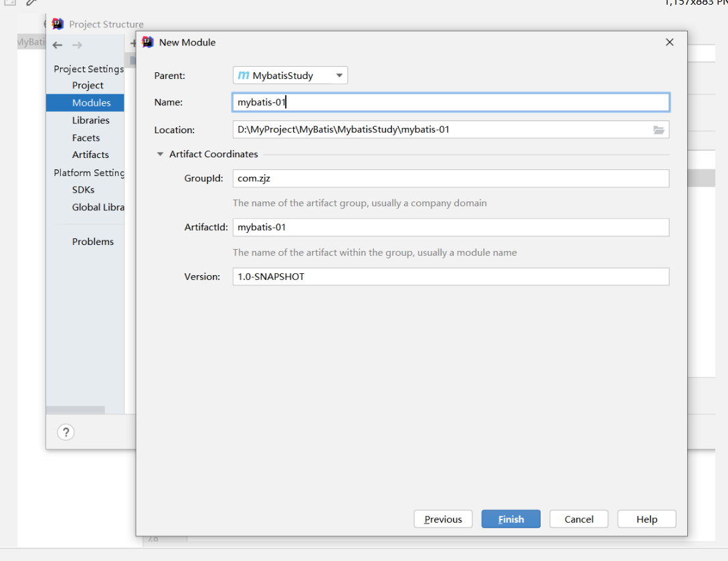The image size is (728, 561).
Task: Open the Parent MybatisStudy dropdown
Action: 290,75
